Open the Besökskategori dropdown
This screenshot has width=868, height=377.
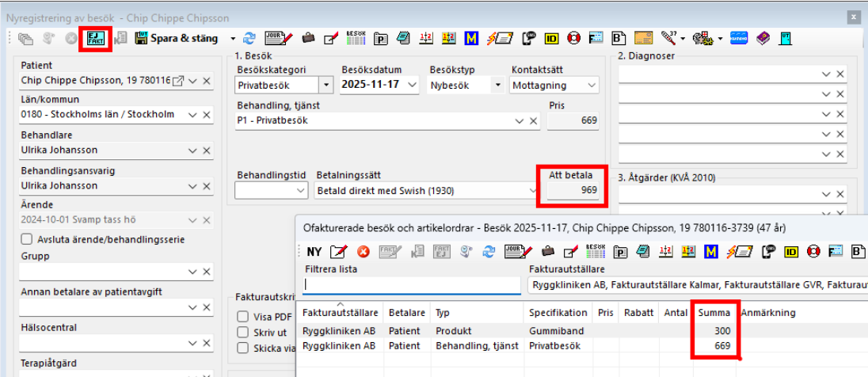tap(325, 85)
